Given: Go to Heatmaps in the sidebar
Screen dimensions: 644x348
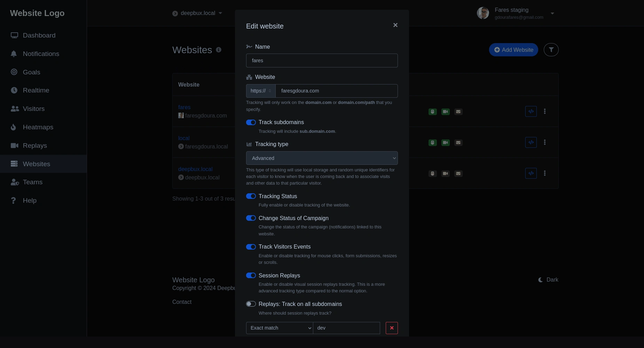Looking at the screenshot, I should [x=38, y=127].
